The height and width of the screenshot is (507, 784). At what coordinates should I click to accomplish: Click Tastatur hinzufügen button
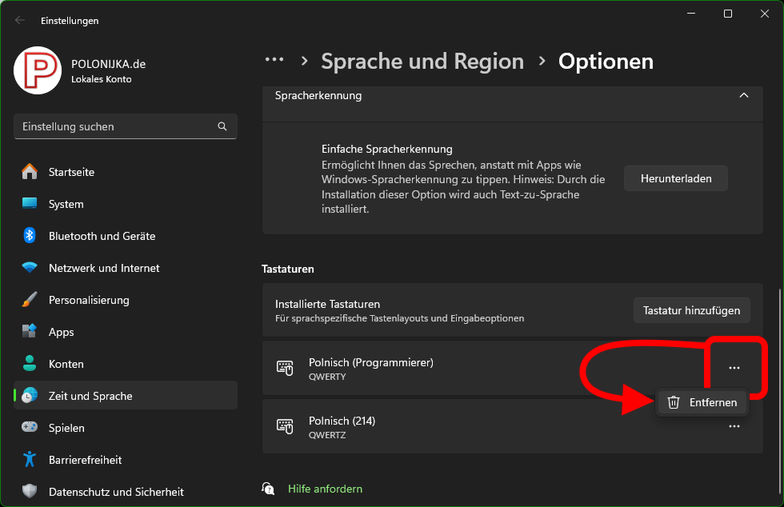click(691, 310)
